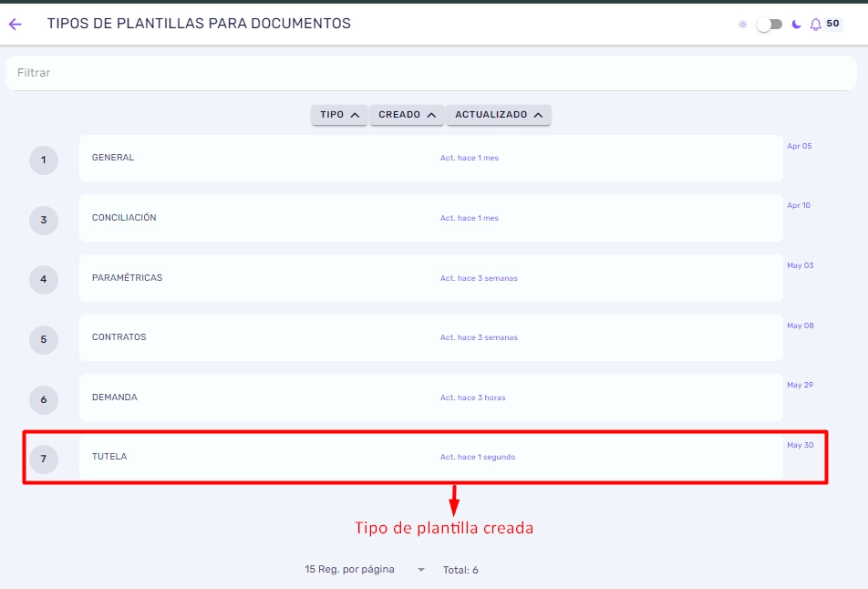868x589 pixels.
Task: Click the May 30 creation date
Action: (801, 445)
